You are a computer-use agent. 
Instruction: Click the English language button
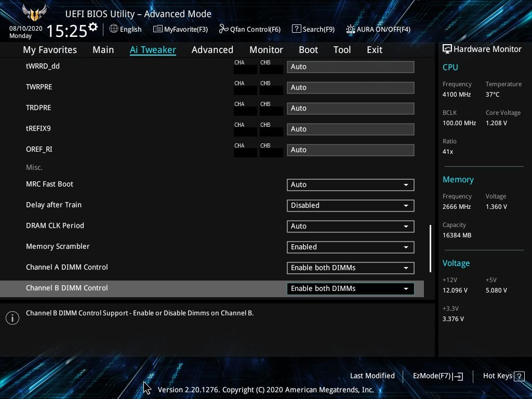[x=126, y=29]
